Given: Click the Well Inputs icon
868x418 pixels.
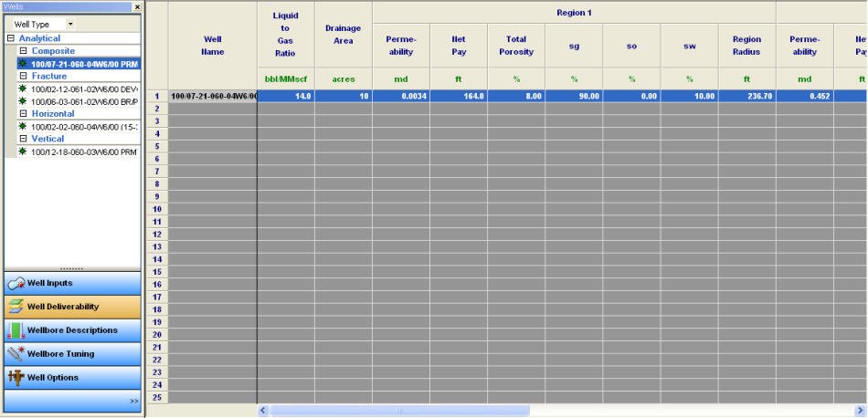Looking at the screenshot, I should coord(16,283).
